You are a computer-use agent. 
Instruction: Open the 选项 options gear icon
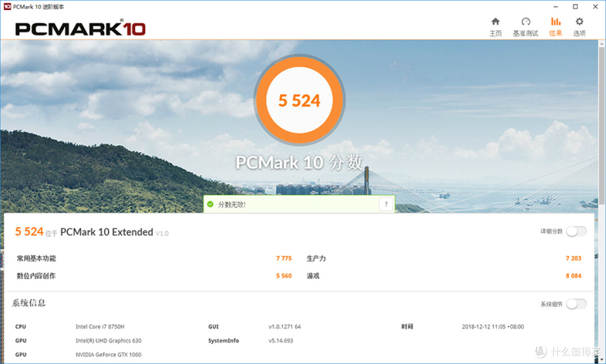(x=579, y=22)
